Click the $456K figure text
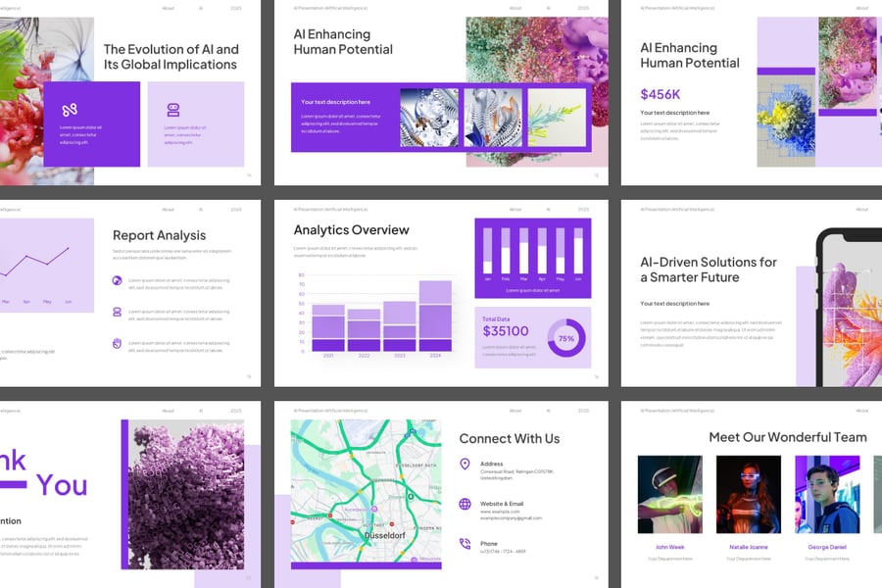This screenshot has height=588, width=882. coord(661,94)
